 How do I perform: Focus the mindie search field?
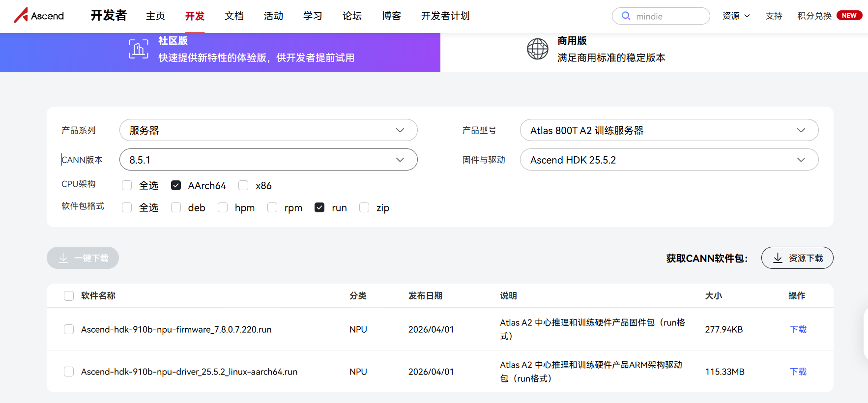(661, 16)
